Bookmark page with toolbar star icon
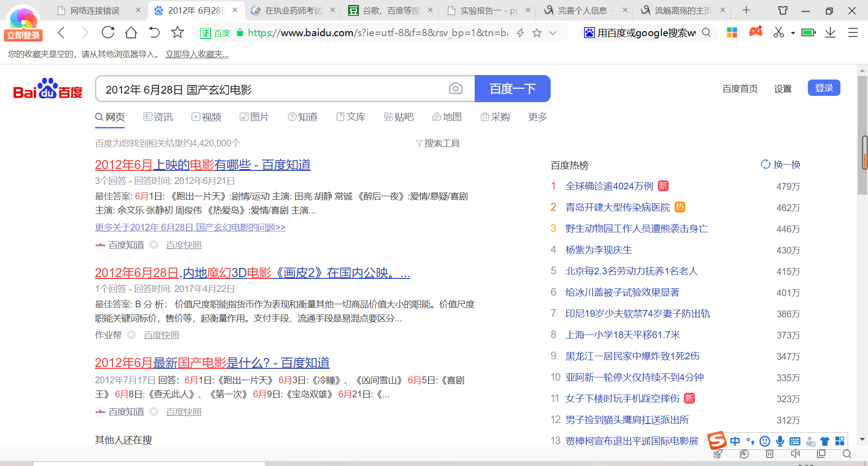Screen dimensions: 868x466 [178, 32]
